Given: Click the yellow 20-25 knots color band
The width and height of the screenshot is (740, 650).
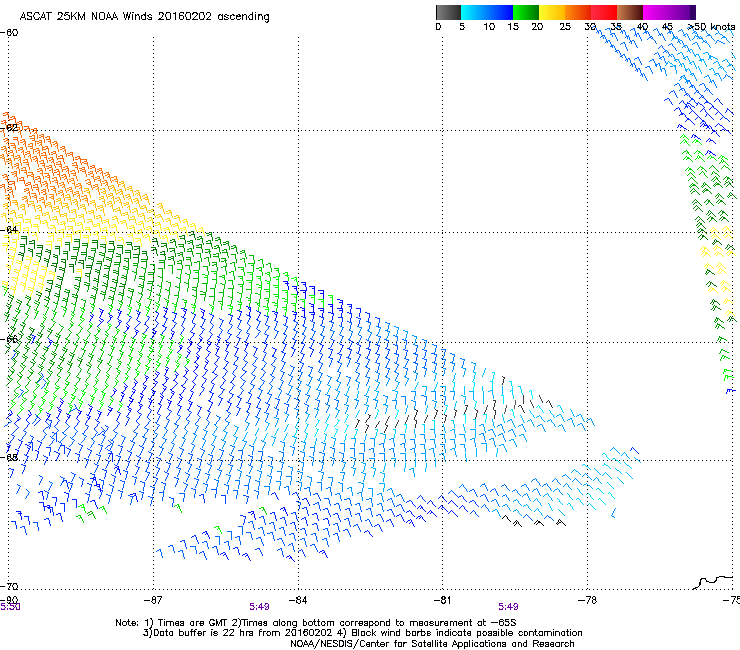Looking at the screenshot, I should (x=552, y=12).
